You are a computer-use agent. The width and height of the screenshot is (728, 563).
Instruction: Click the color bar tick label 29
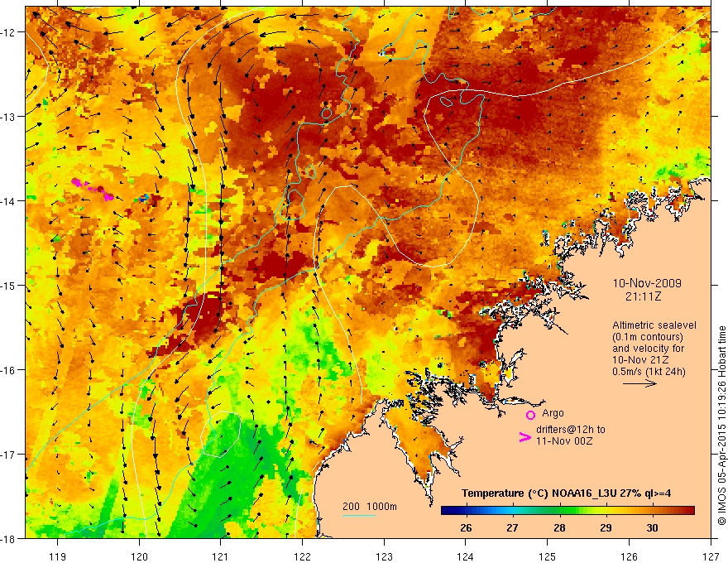click(606, 528)
